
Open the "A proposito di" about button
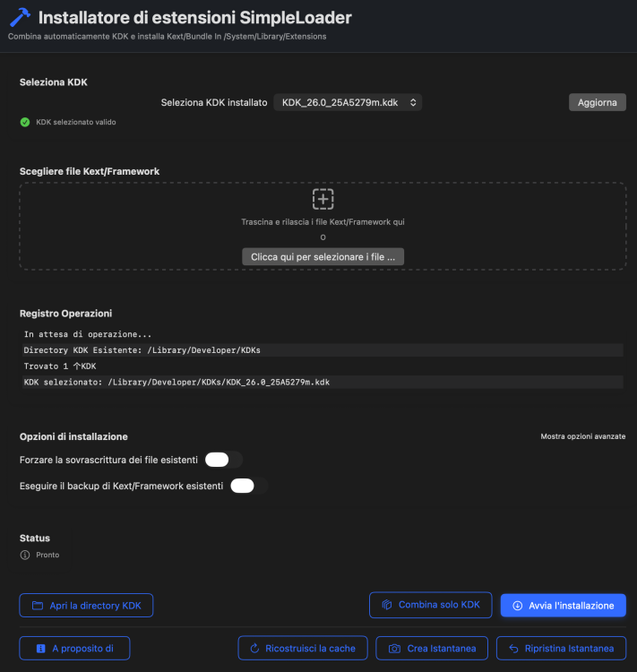click(x=74, y=649)
